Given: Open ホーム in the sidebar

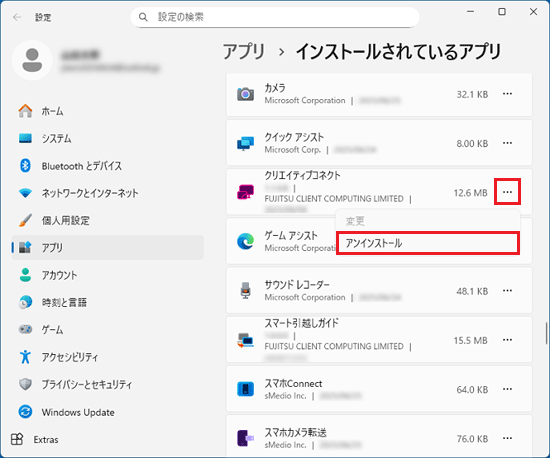Looking at the screenshot, I should (108, 111).
